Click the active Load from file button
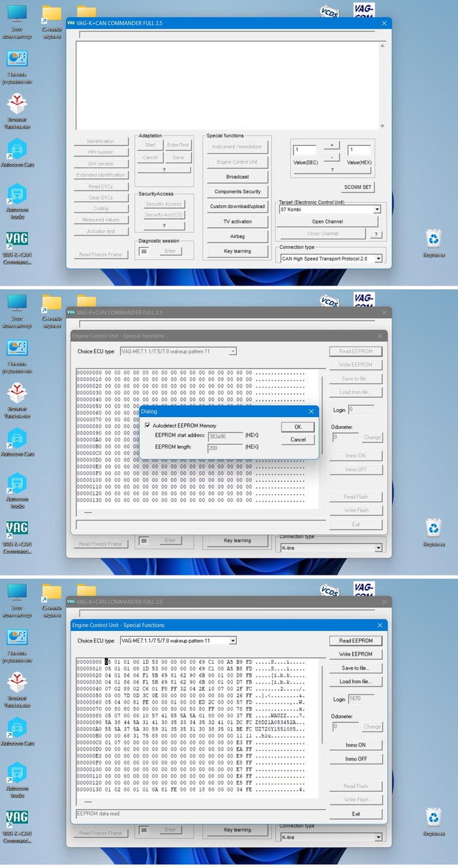Image resolution: width=458 pixels, height=868 pixels. (356, 681)
